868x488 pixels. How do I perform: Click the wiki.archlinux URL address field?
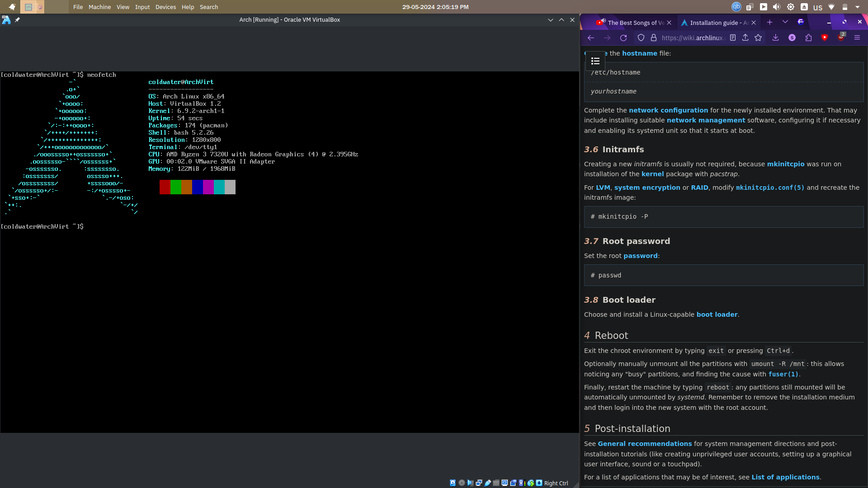pos(693,38)
